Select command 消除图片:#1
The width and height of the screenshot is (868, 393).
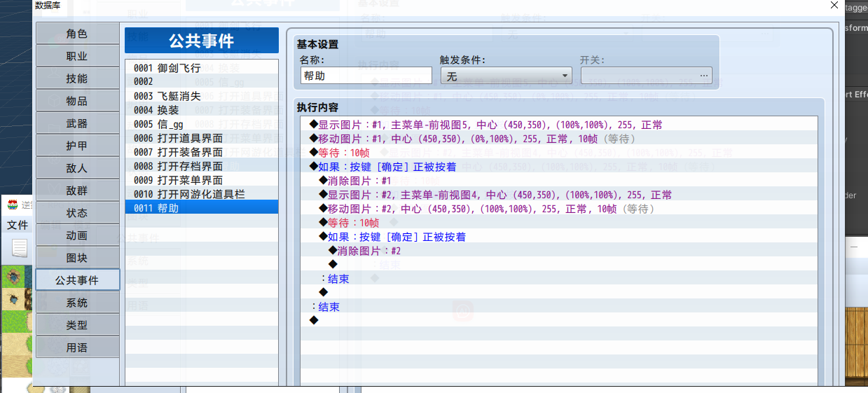pyautogui.click(x=558, y=181)
